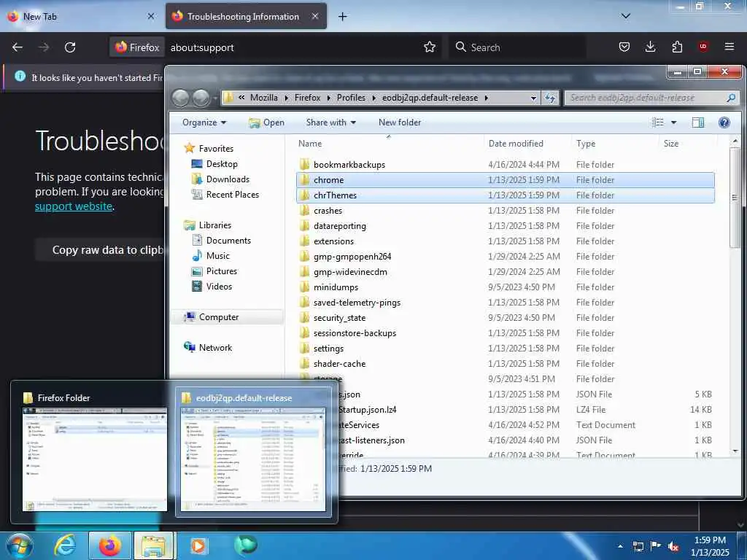Click Copy raw data to clipboard button
Viewport: 747px width, 560px height.
108,250
